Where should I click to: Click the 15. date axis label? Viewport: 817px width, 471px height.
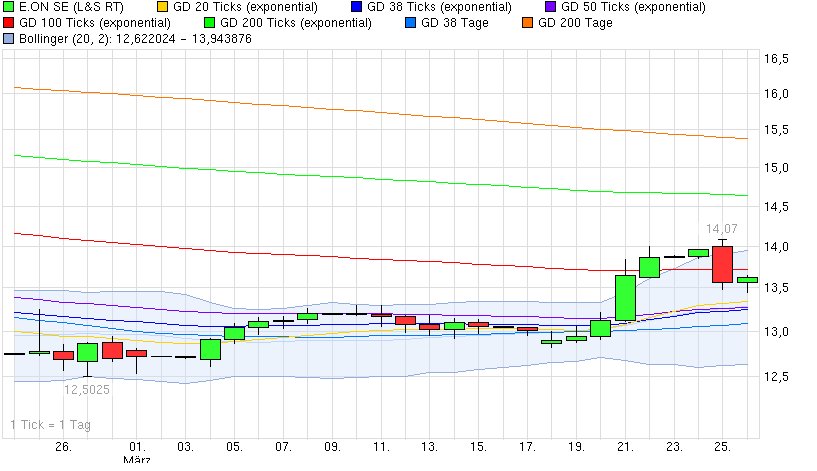coord(478,447)
